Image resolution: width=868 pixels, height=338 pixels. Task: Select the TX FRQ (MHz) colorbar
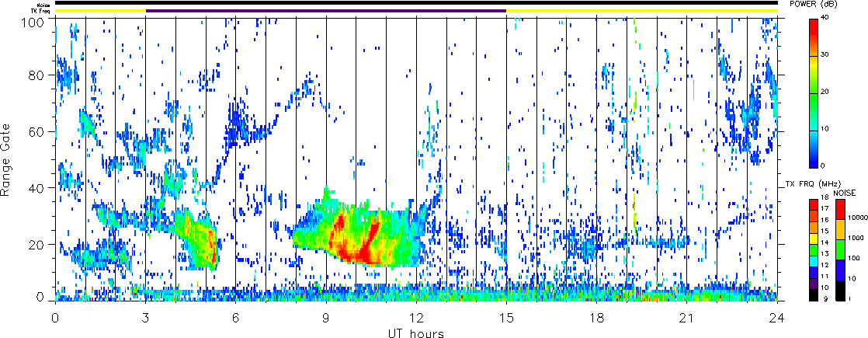tap(814, 249)
